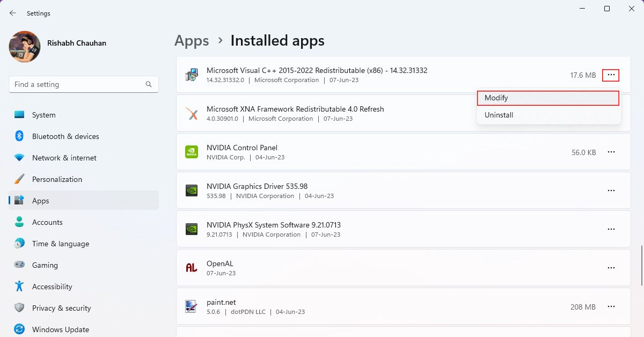Maximize the Settings window
The width and height of the screenshot is (644, 337).
click(x=607, y=9)
